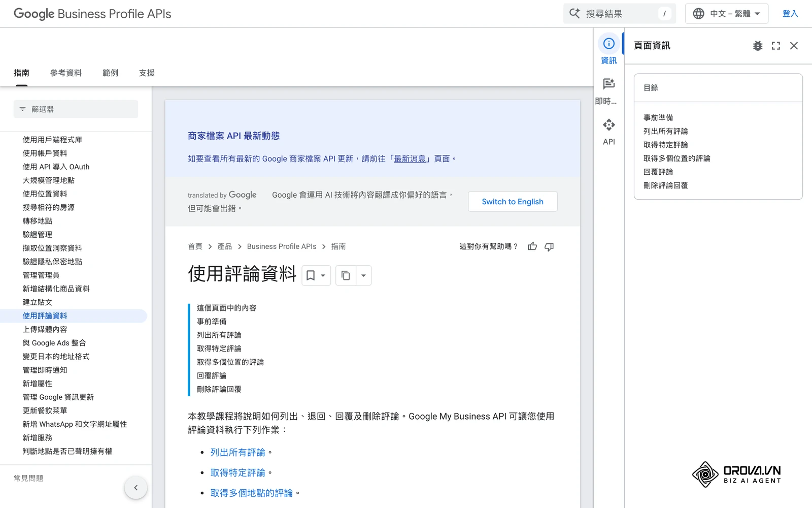Click the thumbs down not helpful icon
The image size is (812, 508).
[549, 246]
